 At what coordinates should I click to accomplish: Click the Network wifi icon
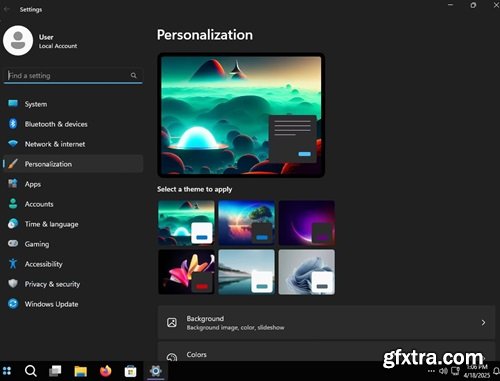[13, 144]
